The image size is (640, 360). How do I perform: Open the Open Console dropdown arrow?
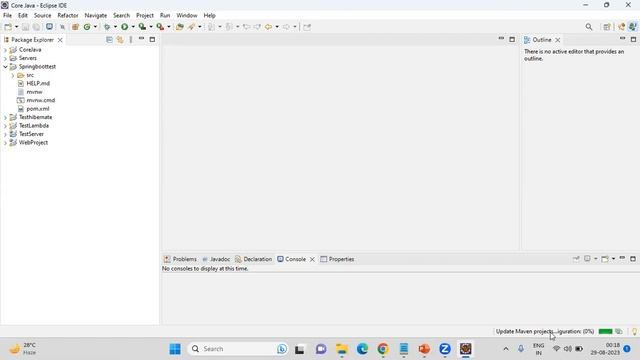click(x=613, y=259)
